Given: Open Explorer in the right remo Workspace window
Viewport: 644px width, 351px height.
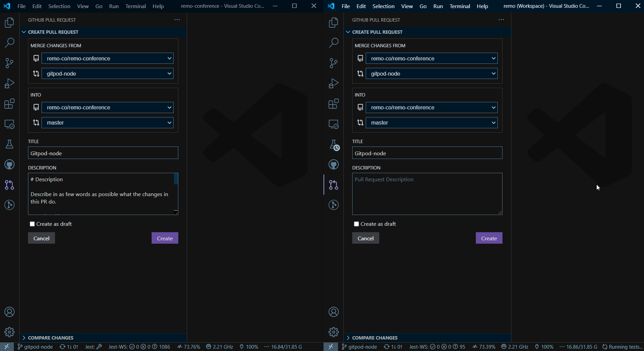Looking at the screenshot, I should click(334, 23).
